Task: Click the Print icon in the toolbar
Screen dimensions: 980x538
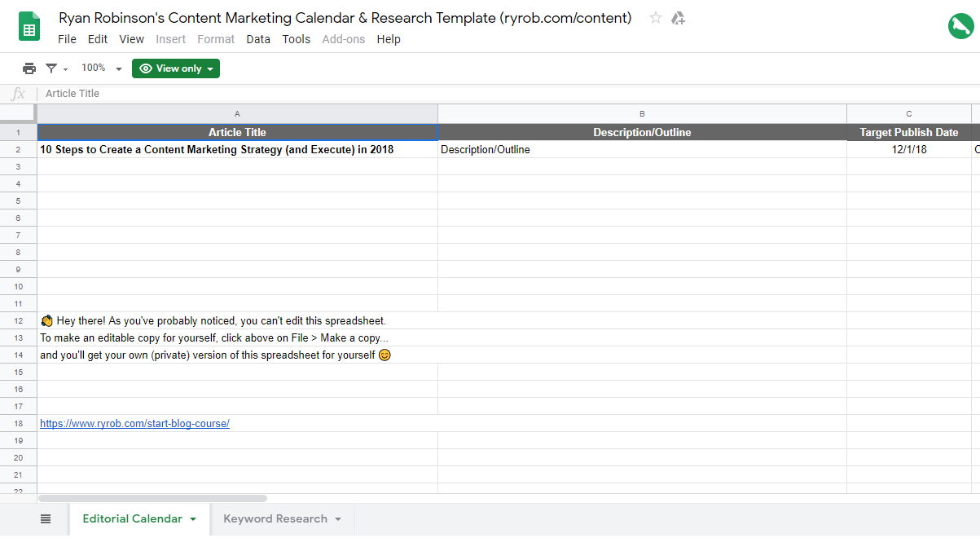Action: [x=29, y=68]
